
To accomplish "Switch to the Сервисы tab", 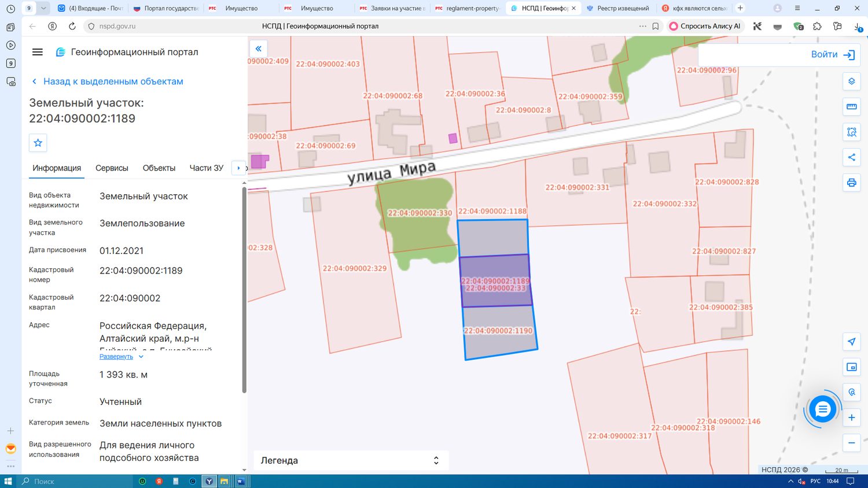I will tap(112, 168).
